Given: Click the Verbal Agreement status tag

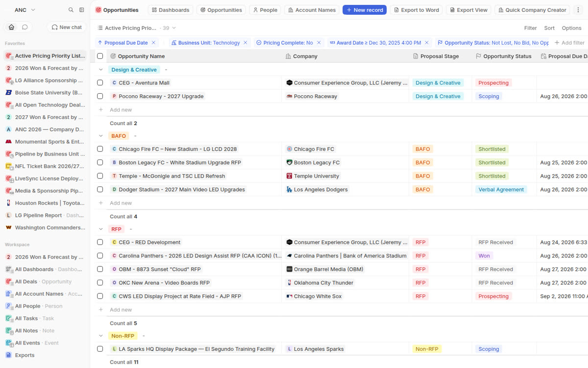Looking at the screenshot, I should pyautogui.click(x=501, y=189).
